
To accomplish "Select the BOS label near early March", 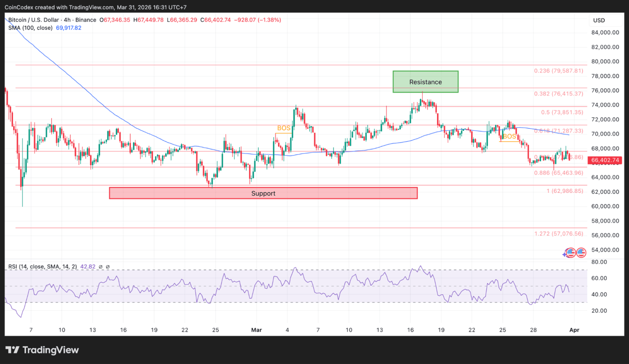I will pos(283,128).
